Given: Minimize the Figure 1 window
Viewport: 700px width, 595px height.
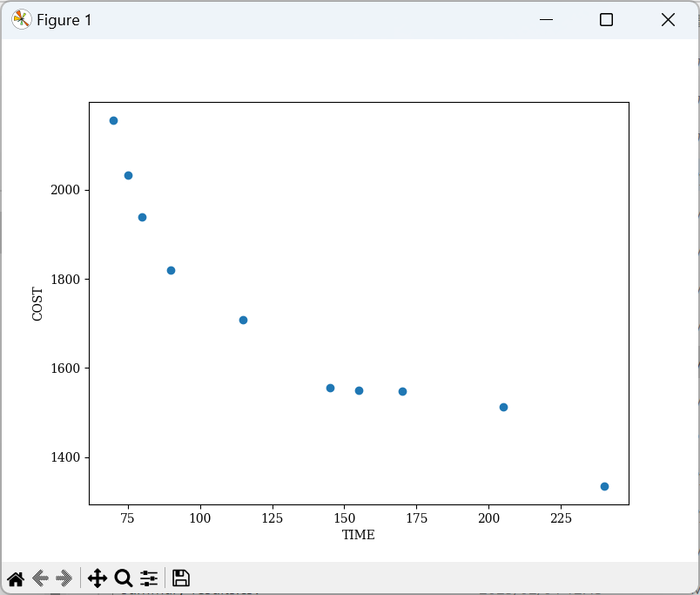Looking at the screenshot, I should [546, 19].
